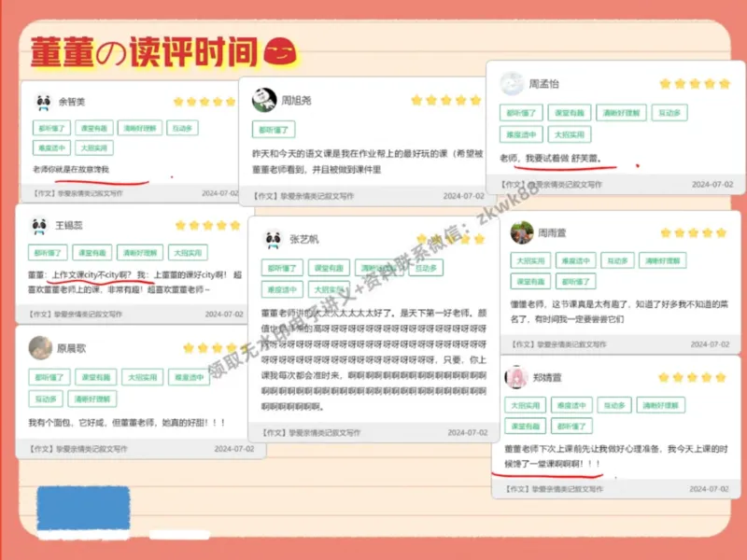Viewport: 747px width, 560px height.
Task: Click 张艺帆's long 呀呀呀 comment
Action: pyautogui.click(x=374, y=359)
